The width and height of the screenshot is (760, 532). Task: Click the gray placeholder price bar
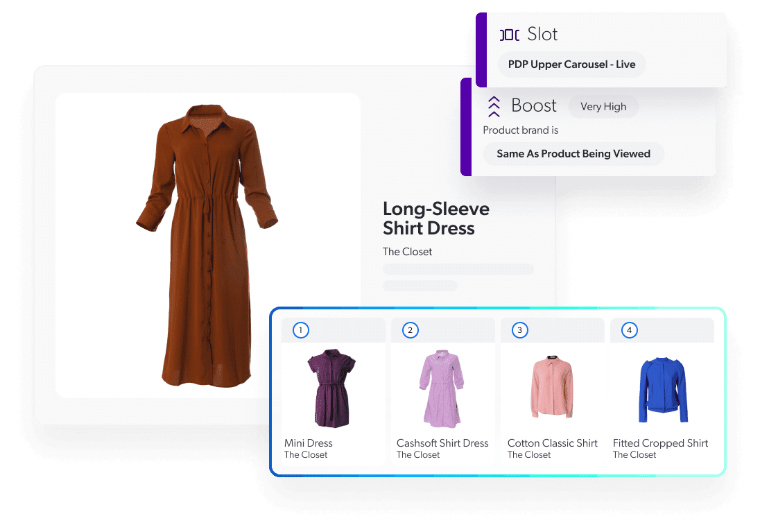458,269
